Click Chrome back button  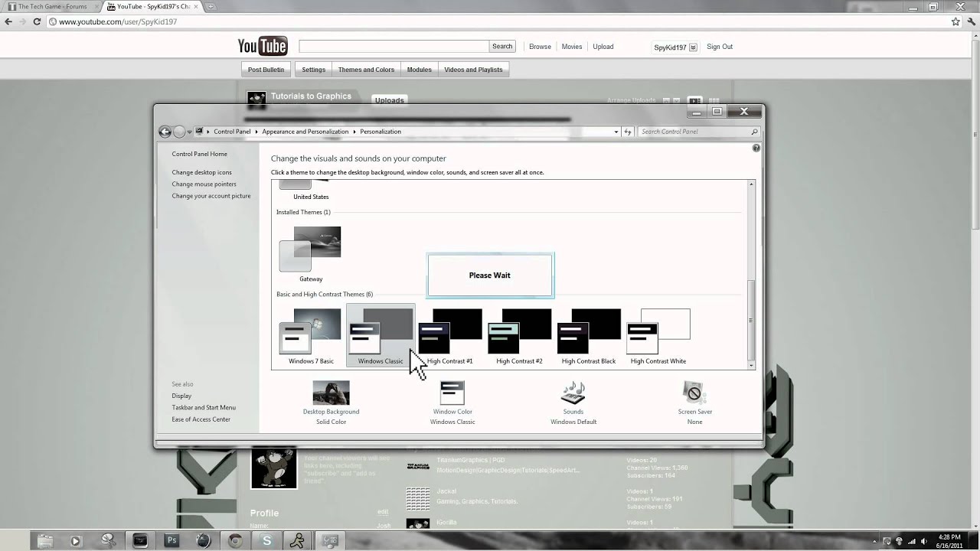point(8,21)
